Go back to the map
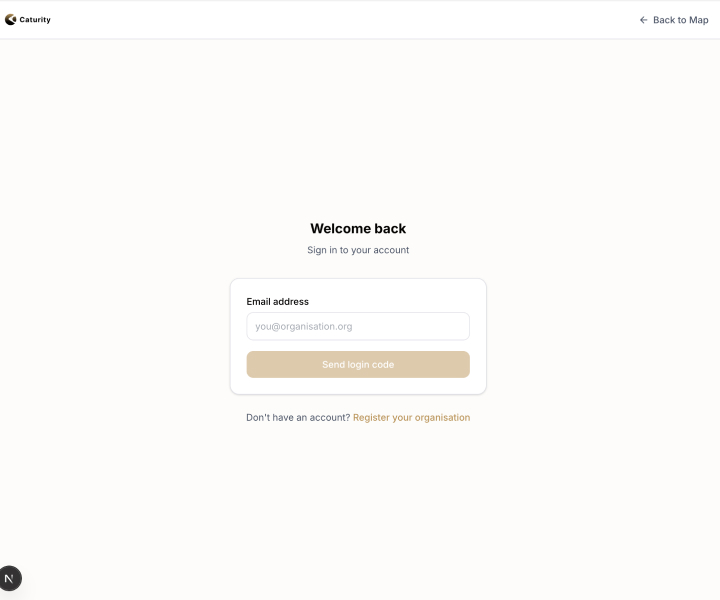 674,20
